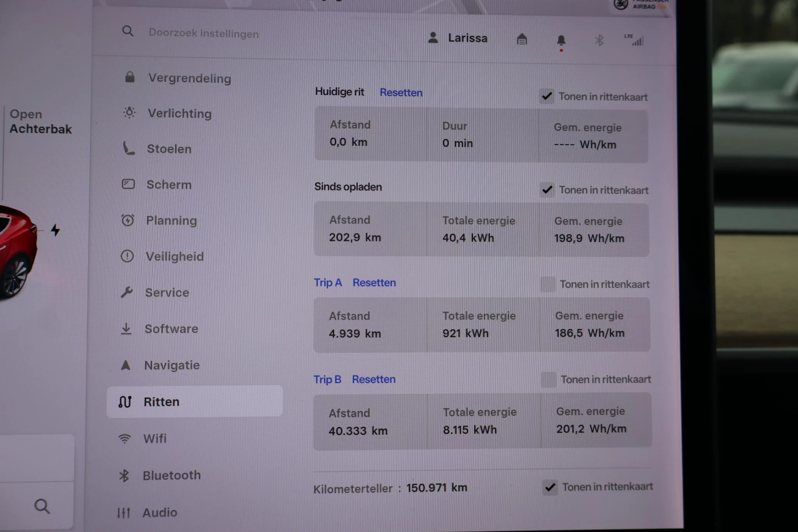Image resolution: width=798 pixels, height=532 pixels.
Task: Click the magnifier icon at bottom left
Action: [x=42, y=506]
